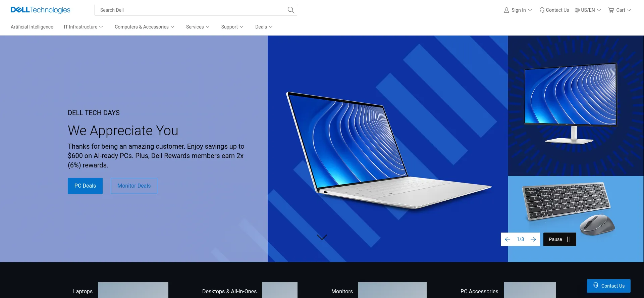Open the Support menu
Screen dimensions: 644x298
232,27
